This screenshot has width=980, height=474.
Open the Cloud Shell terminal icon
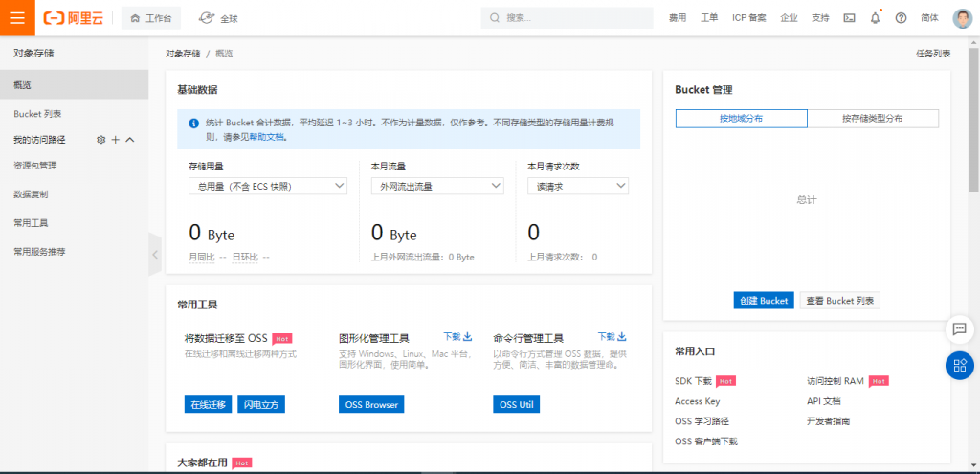click(850, 18)
